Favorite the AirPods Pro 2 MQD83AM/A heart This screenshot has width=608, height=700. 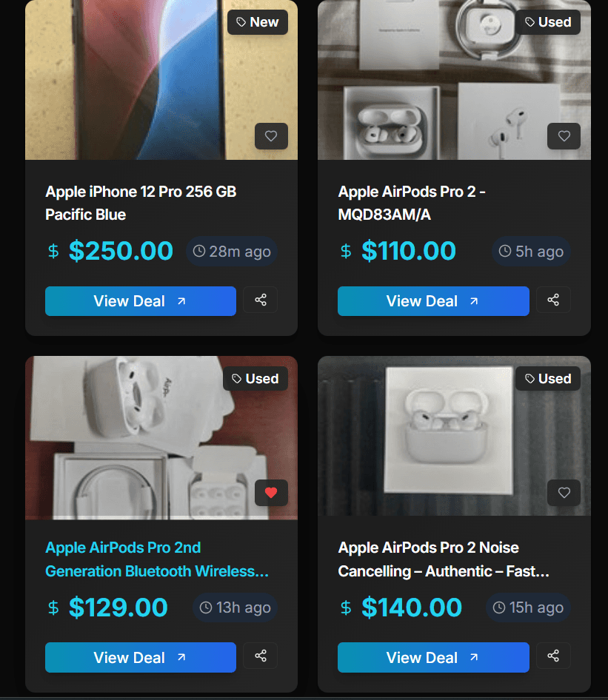click(564, 136)
